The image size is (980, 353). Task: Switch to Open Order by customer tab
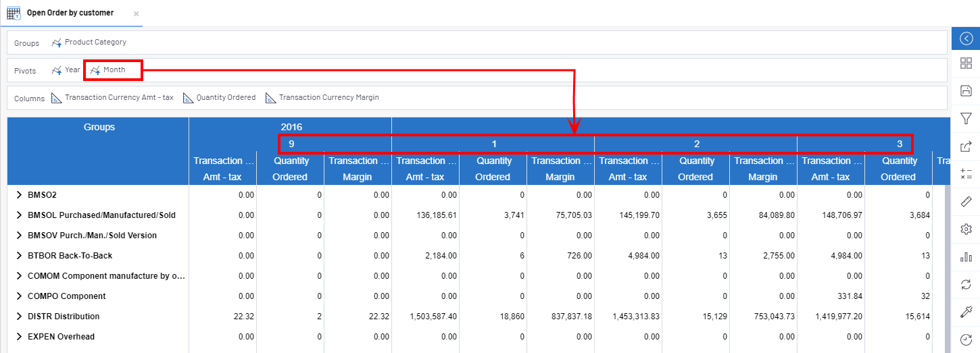coord(70,13)
